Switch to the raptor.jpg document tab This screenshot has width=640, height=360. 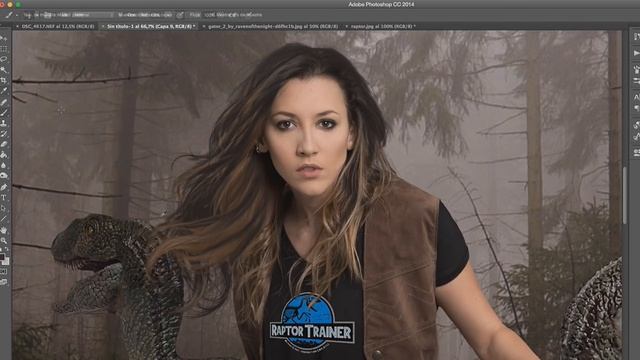[383, 26]
